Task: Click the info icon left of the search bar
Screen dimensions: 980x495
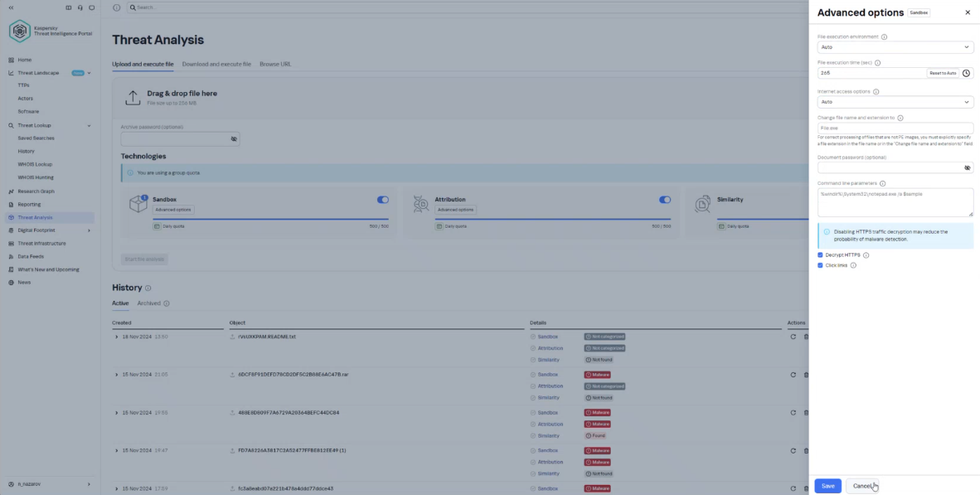Action: [116, 7]
